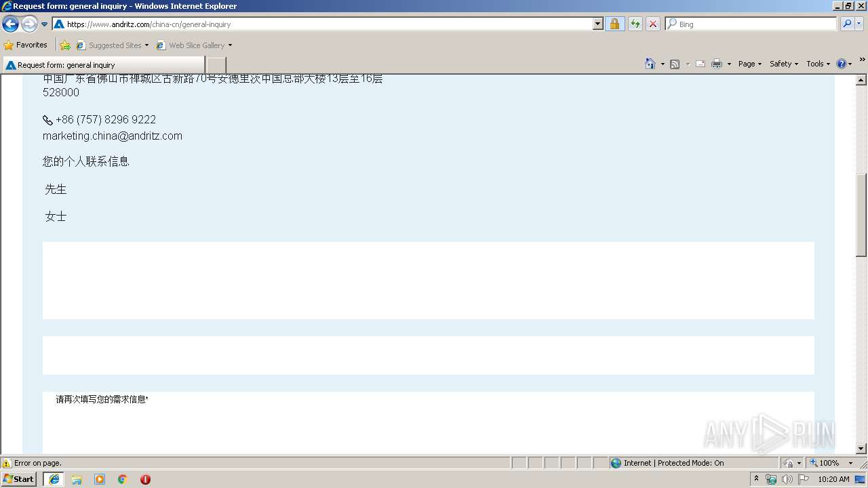Expand the zoom level dropdown arrow
The height and width of the screenshot is (488, 868).
pyautogui.click(x=850, y=463)
